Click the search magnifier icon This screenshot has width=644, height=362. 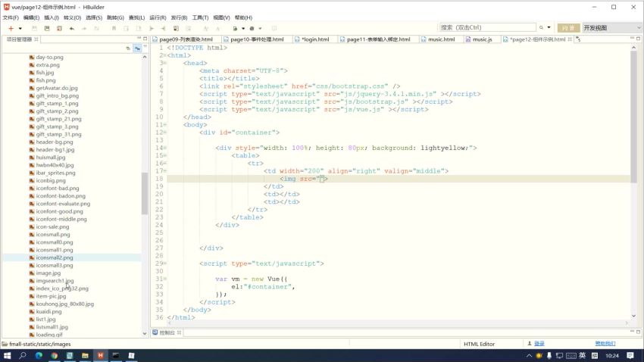541,27
